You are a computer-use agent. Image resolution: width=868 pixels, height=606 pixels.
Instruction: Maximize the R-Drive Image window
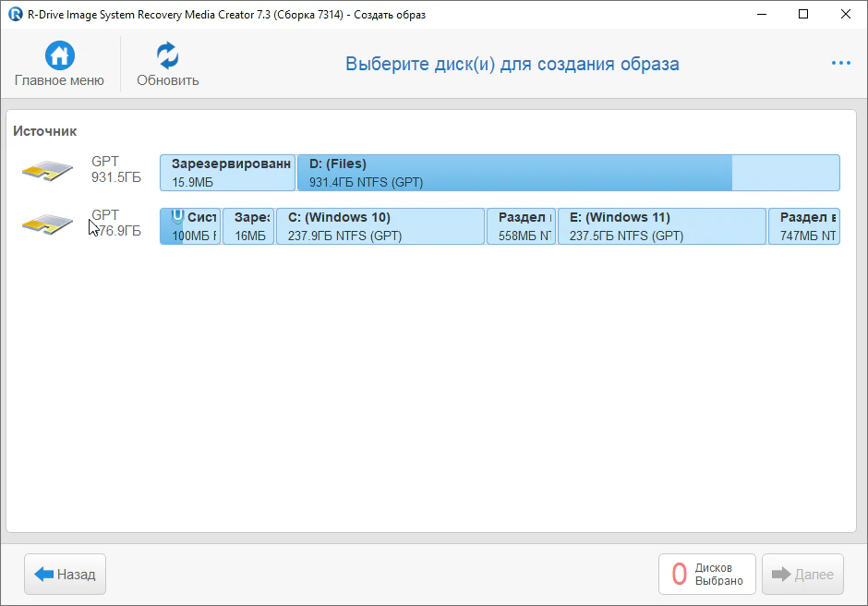(802, 14)
